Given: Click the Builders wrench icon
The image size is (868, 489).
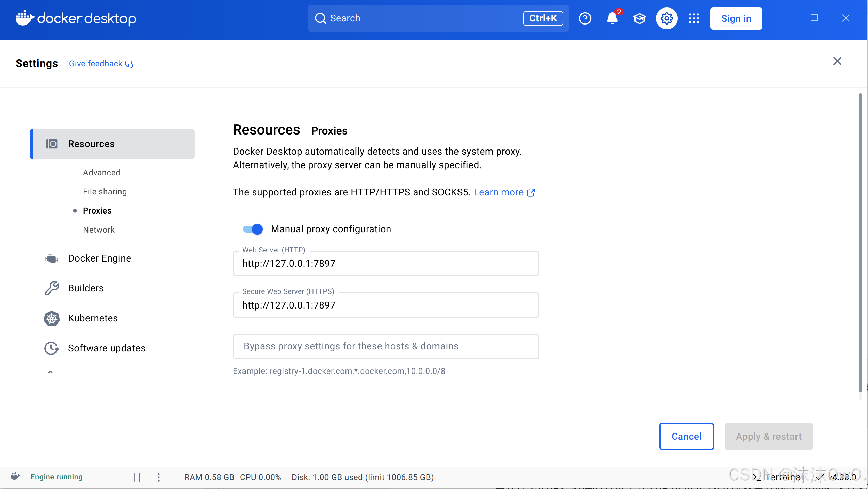Looking at the screenshot, I should coord(52,288).
